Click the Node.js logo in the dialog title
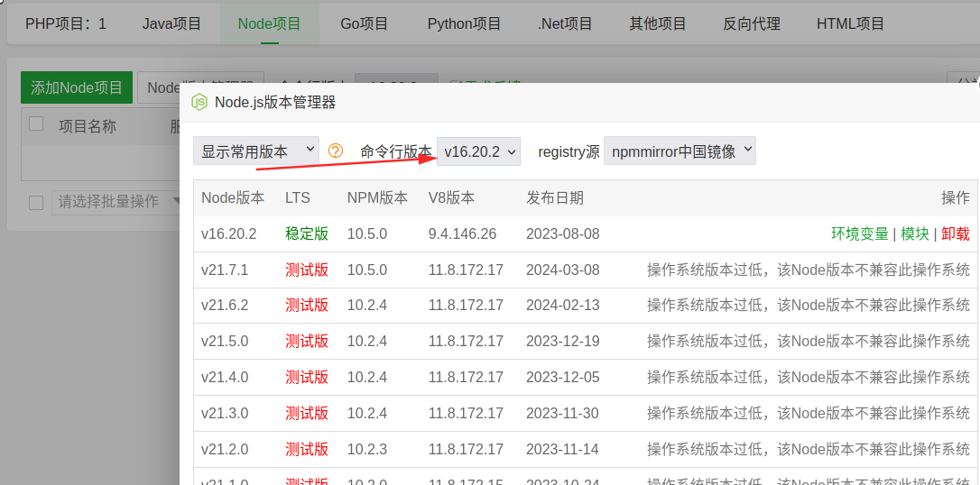 click(x=199, y=103)
